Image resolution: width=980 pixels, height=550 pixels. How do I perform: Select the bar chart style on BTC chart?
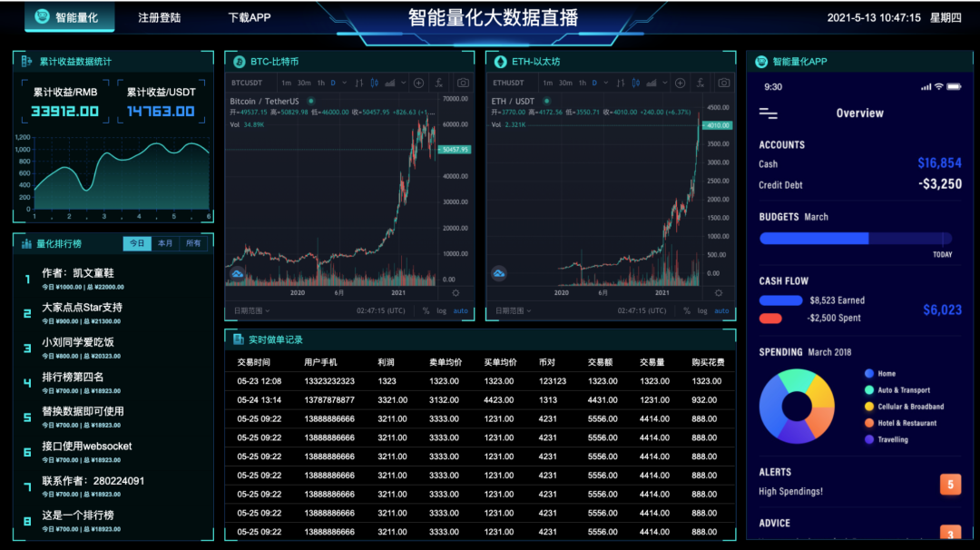tap(359, 83)
